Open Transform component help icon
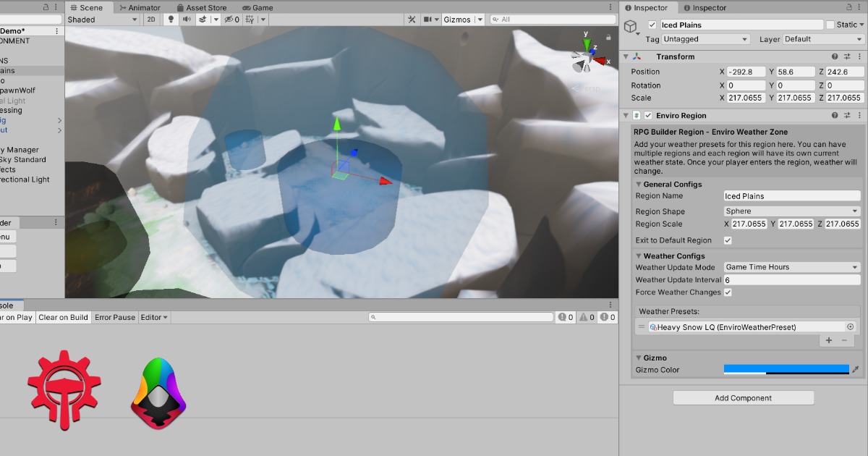Image resolution: width=868 pixels, height=456 pixels. [834, 56]
